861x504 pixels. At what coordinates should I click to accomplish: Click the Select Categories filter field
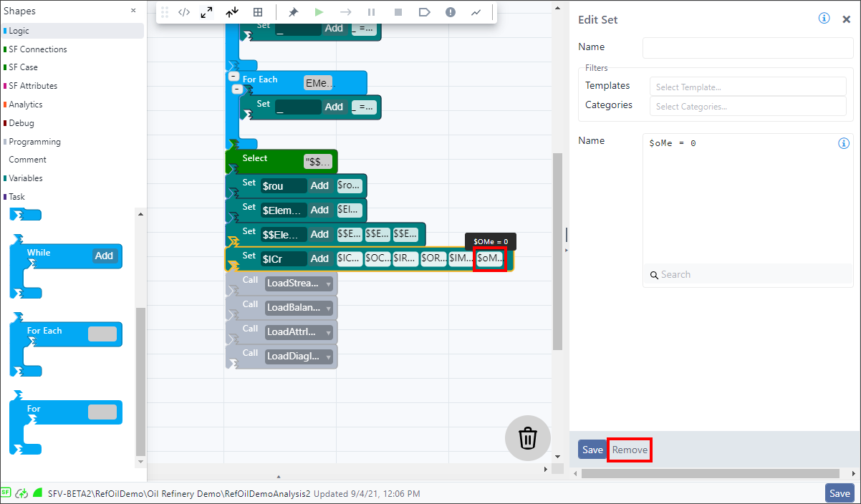747,107
